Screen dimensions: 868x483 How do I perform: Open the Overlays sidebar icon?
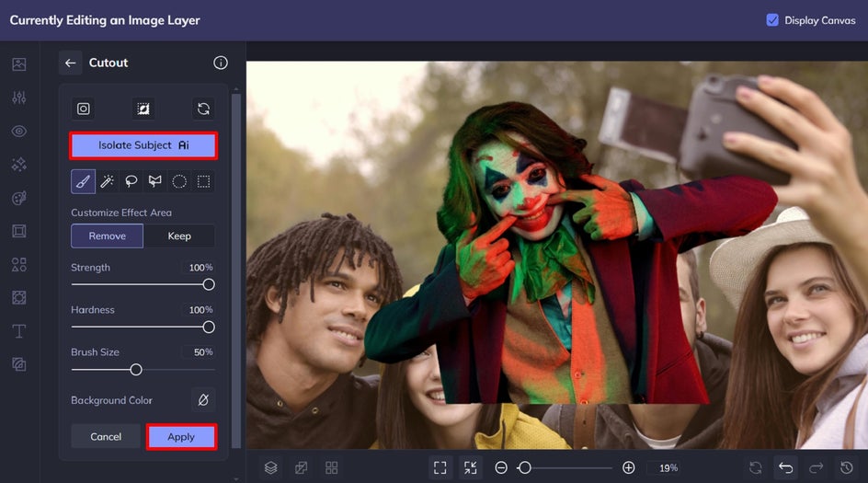click(x=18, y=297)
